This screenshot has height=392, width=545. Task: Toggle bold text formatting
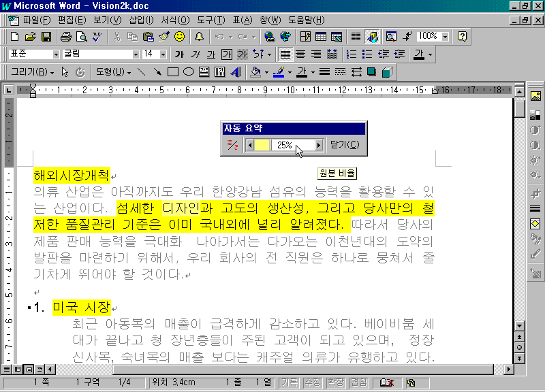coord(179,54)
